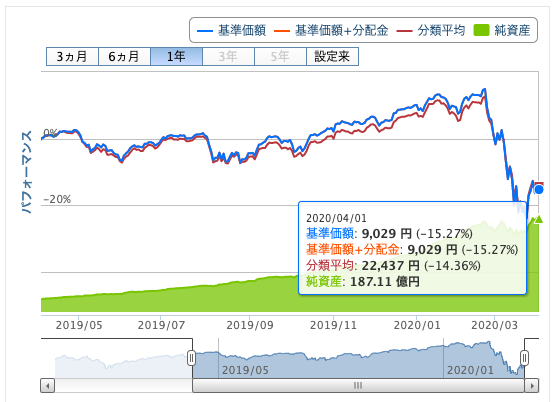Click the 基準価額+分配金 tooltip line
Screen dimensions: 555x402
coord(412,249)
